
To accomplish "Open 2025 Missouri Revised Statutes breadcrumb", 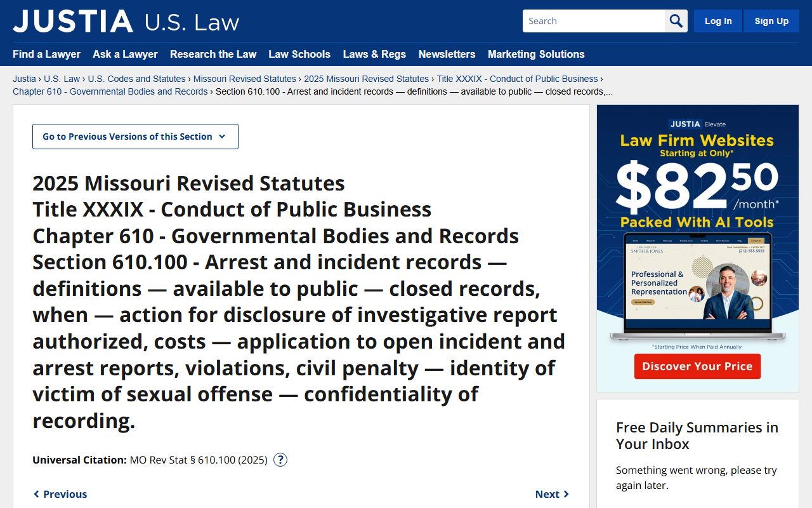I will [366, 79].
